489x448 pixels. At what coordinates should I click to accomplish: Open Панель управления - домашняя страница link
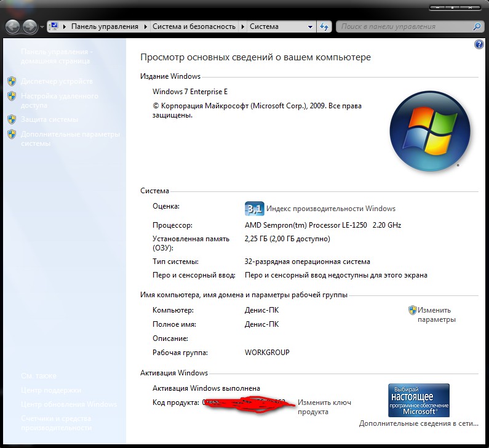pos(57,56)
